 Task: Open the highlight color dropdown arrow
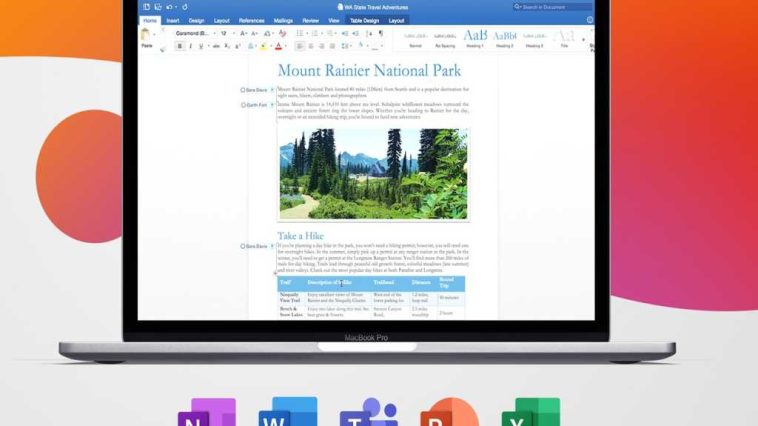[271, 46]
